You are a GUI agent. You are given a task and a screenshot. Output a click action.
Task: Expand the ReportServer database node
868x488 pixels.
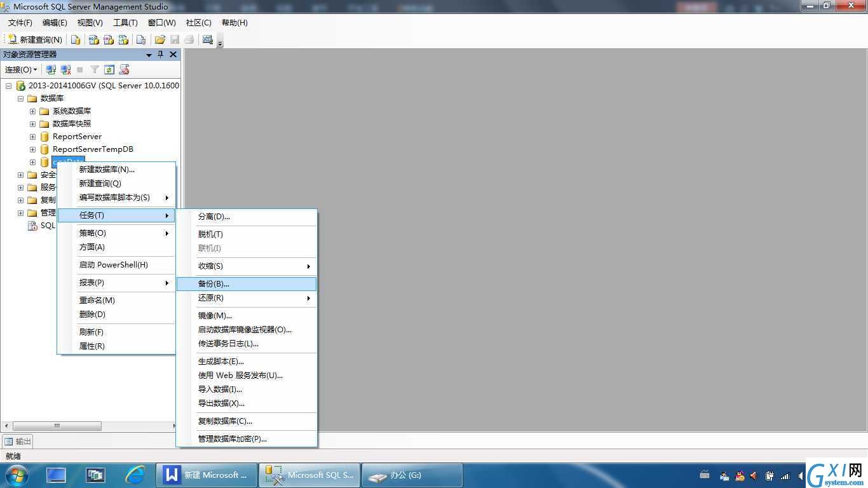(x=32, y=137)
